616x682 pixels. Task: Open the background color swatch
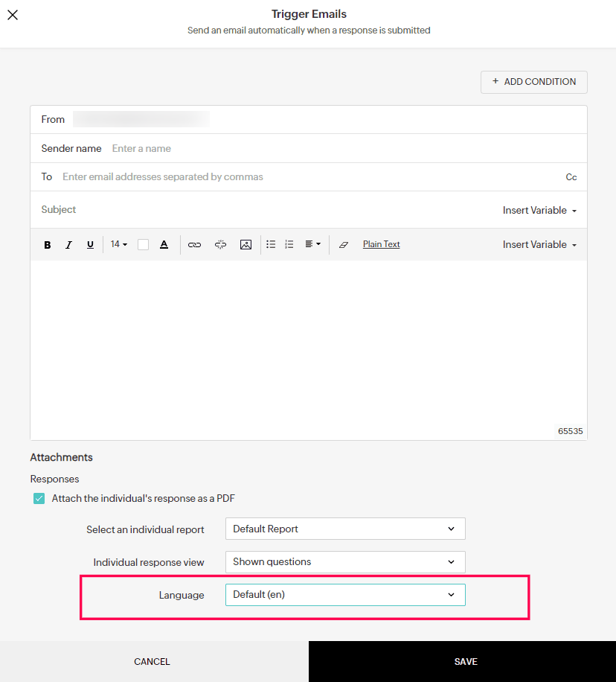143,245
